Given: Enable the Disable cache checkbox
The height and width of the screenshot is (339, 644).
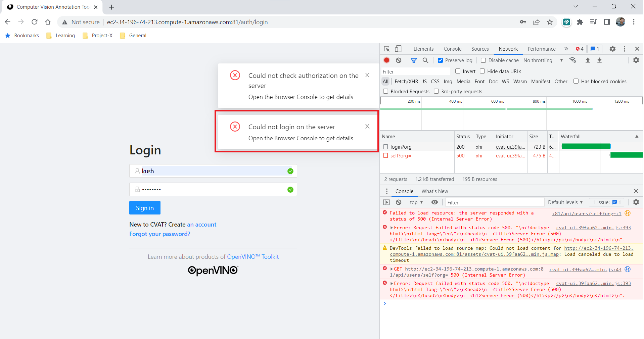Looking at the screenshot, I should tap(483, 60).
